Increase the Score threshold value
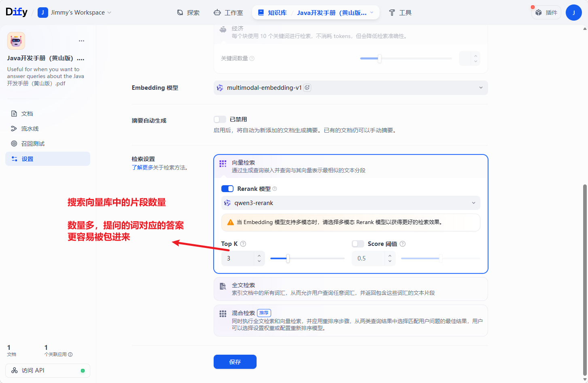588x383 pixels. coord(390,256)
